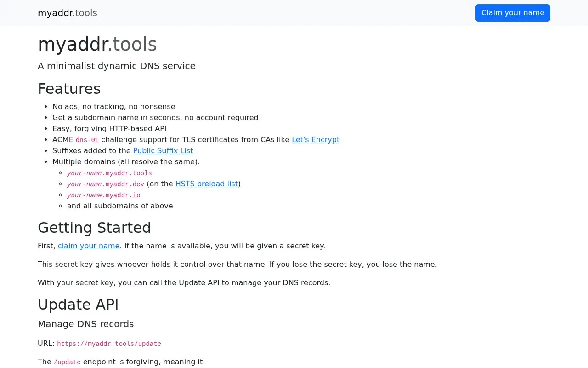Click the your-name.myaddr.dev code entry
Image resolution: width=588 pixels, height=368 pixels.
106,184
